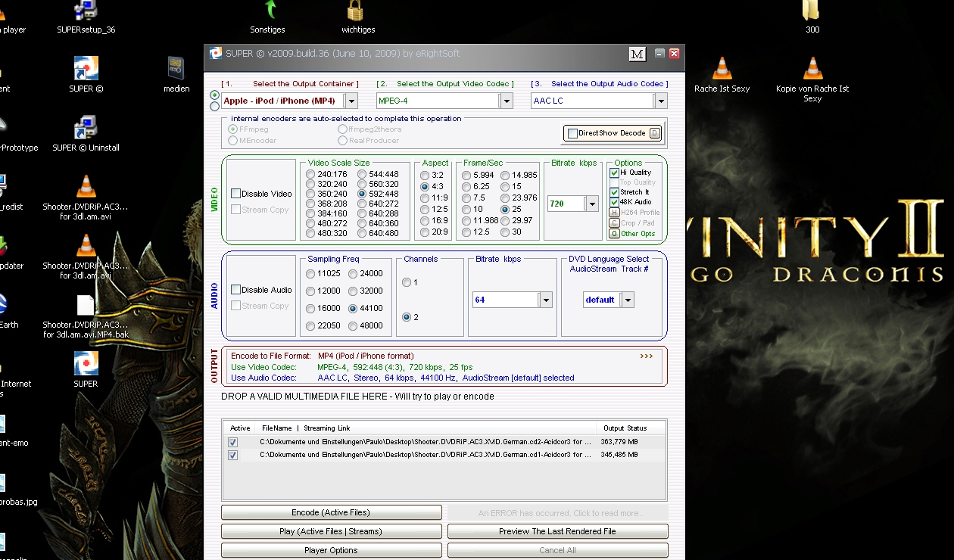The image size is (954, 560).
Task: Select the file path ending in cd1-Acidcor3
Action: (426, 455)
